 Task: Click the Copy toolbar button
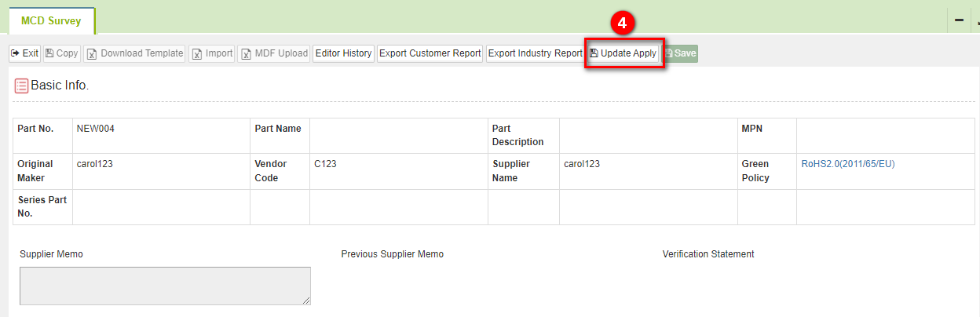(x=61, y=53)
